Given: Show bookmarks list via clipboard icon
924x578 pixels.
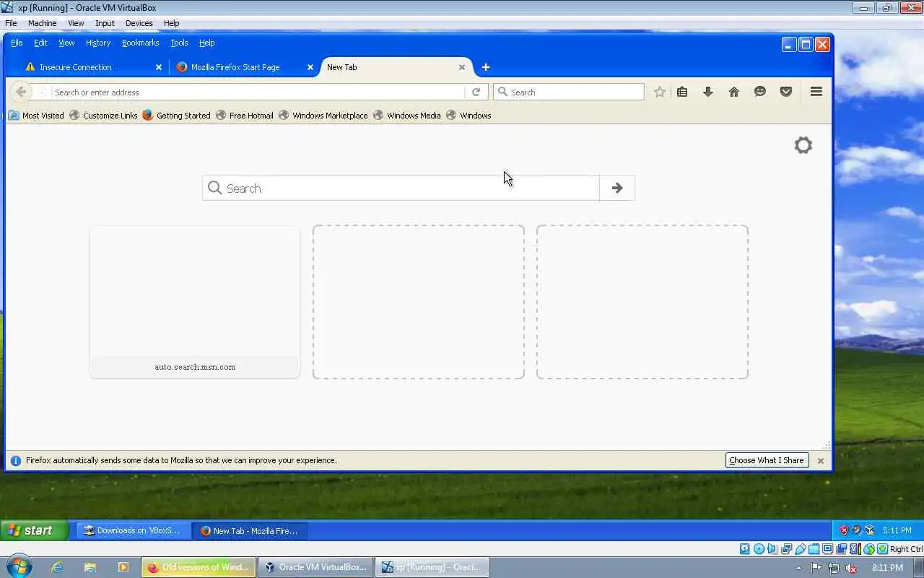Looking at the screenshot, I should 682,92.
